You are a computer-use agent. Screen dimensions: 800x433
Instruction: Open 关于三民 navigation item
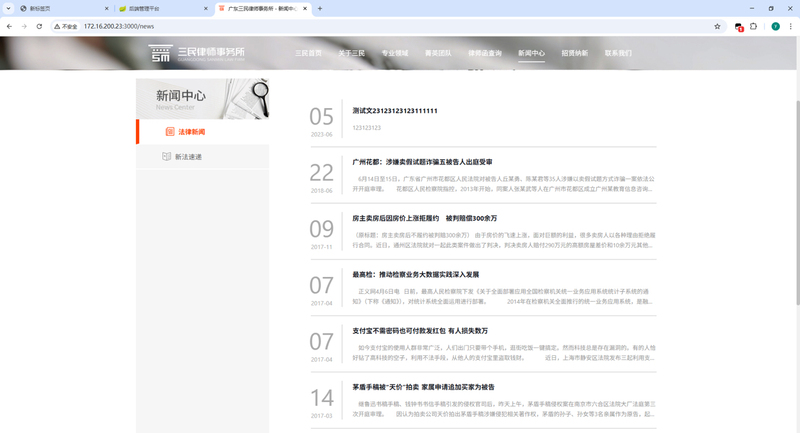(352, 53)
